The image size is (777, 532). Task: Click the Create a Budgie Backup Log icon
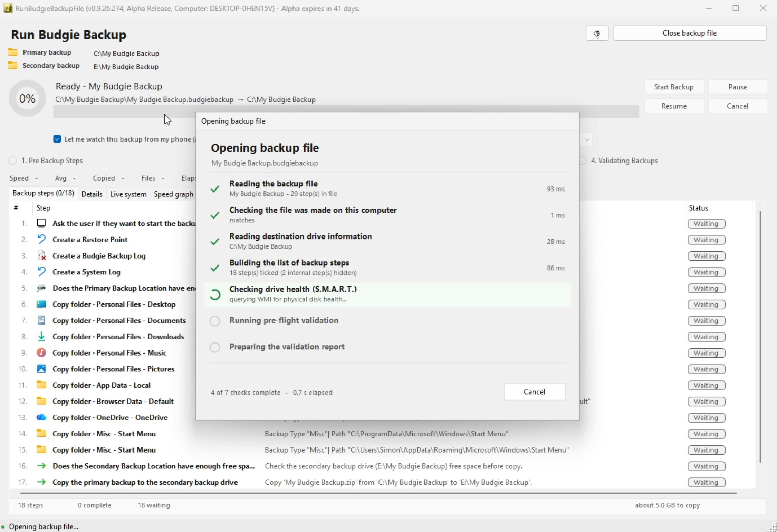(x=41, y=255)
